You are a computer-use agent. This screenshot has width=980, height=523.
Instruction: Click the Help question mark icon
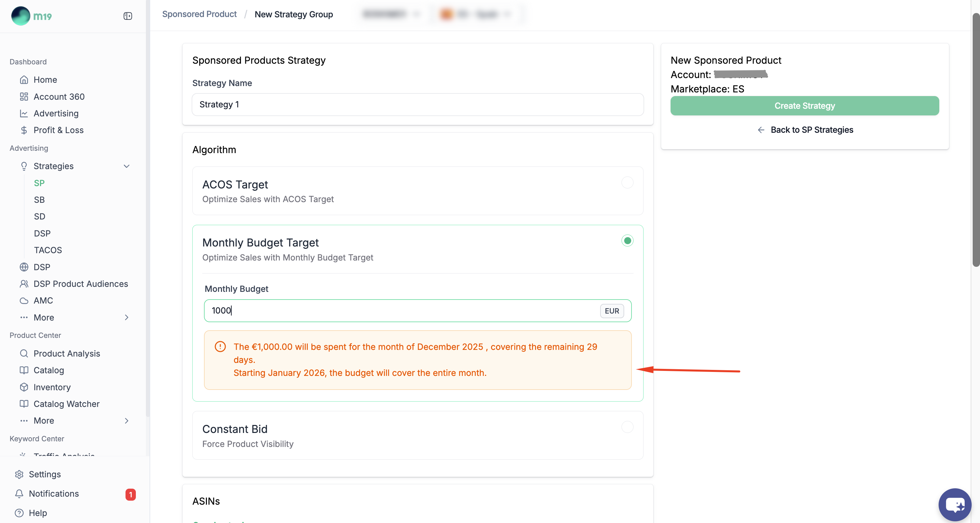point(19,513)
